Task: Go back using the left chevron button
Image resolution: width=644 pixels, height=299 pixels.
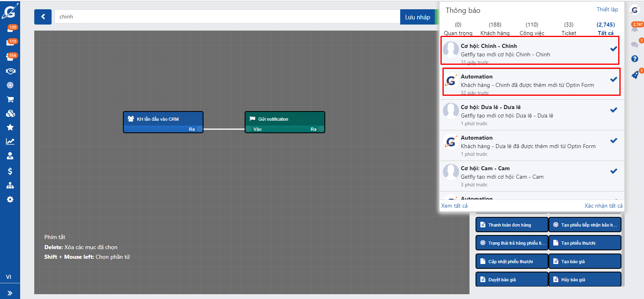Action: 43,17
